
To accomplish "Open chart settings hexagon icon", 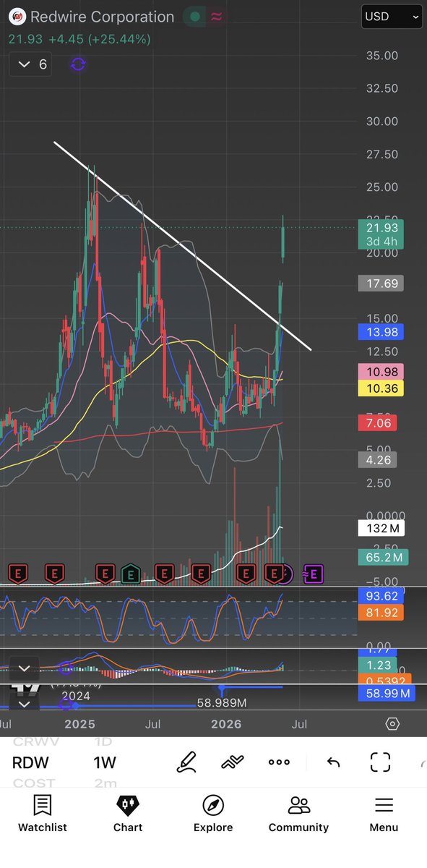I will [392, 724].
